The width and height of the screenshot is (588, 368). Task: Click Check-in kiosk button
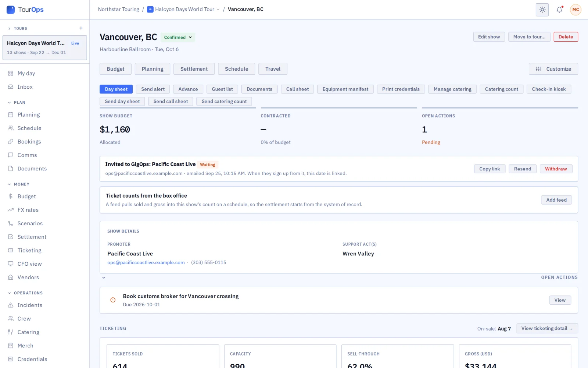[x=549, y=89]
